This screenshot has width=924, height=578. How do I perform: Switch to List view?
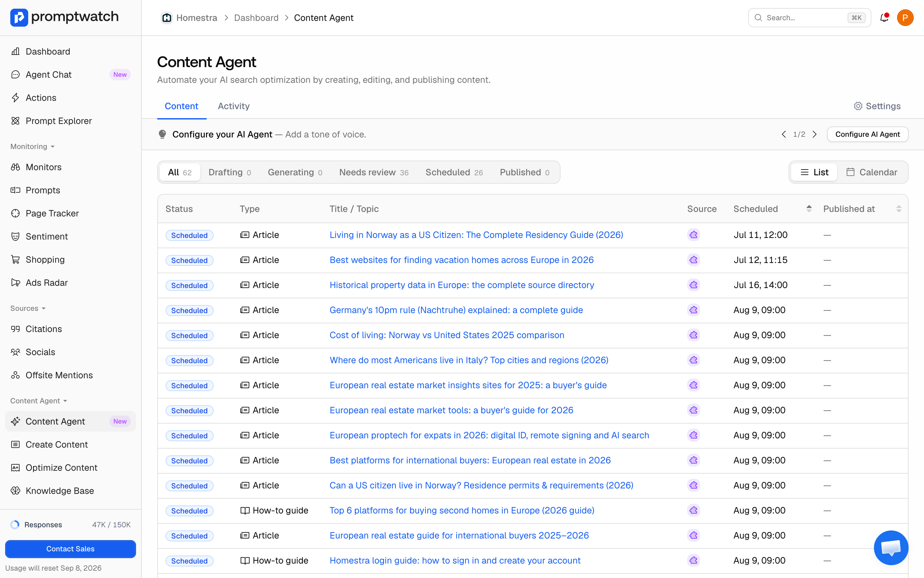[x=814, y=172]
